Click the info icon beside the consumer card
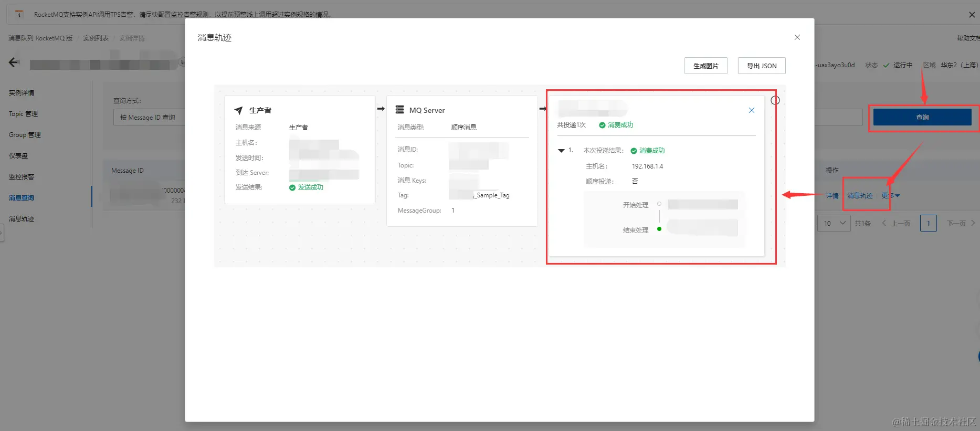Image resolution: width=980 pixels, height=431 pixels. pyautogui.click(x=775, y=100)
